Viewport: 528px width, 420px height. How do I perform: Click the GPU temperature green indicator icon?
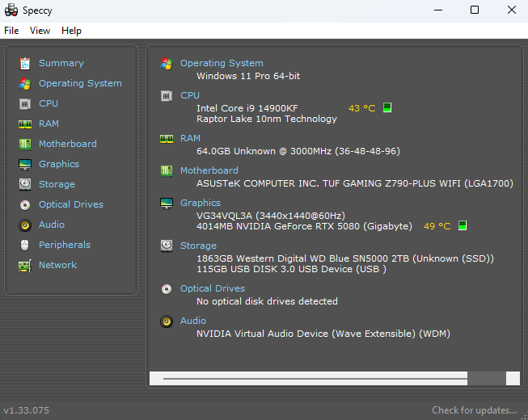coord(463,225)
